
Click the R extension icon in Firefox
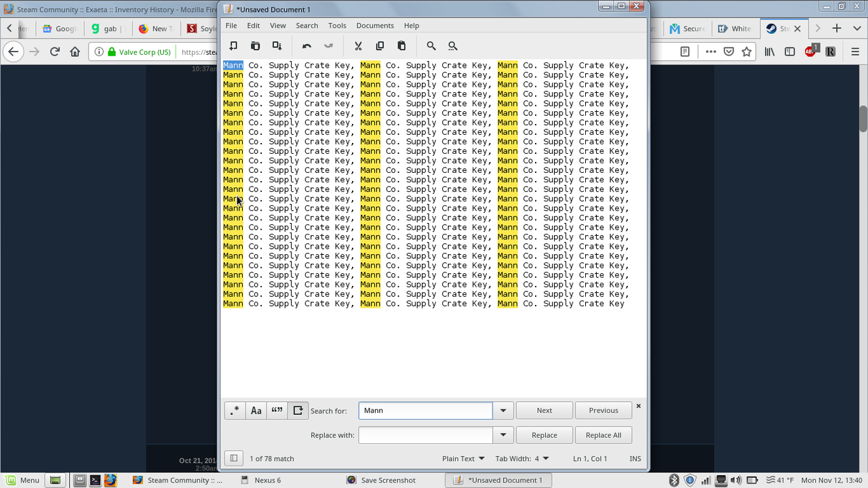click(831, 52)
